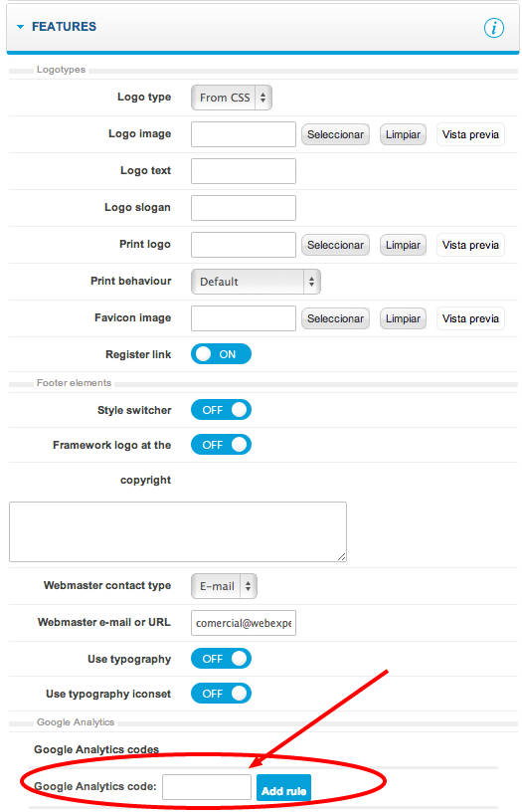
Task: Click the Add rule button
Action: click(283, 789)
